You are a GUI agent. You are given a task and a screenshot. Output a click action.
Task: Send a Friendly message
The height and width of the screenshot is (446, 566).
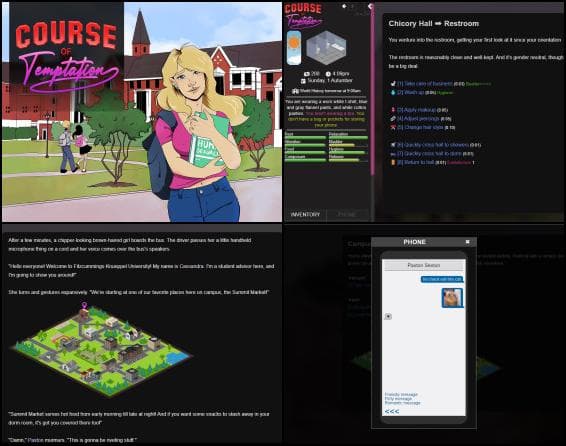pos(401,394)
